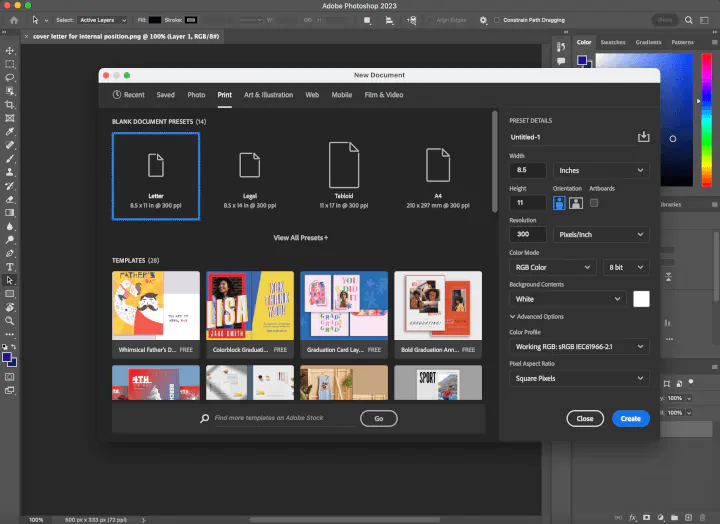Choose landscape orientation

576,203
